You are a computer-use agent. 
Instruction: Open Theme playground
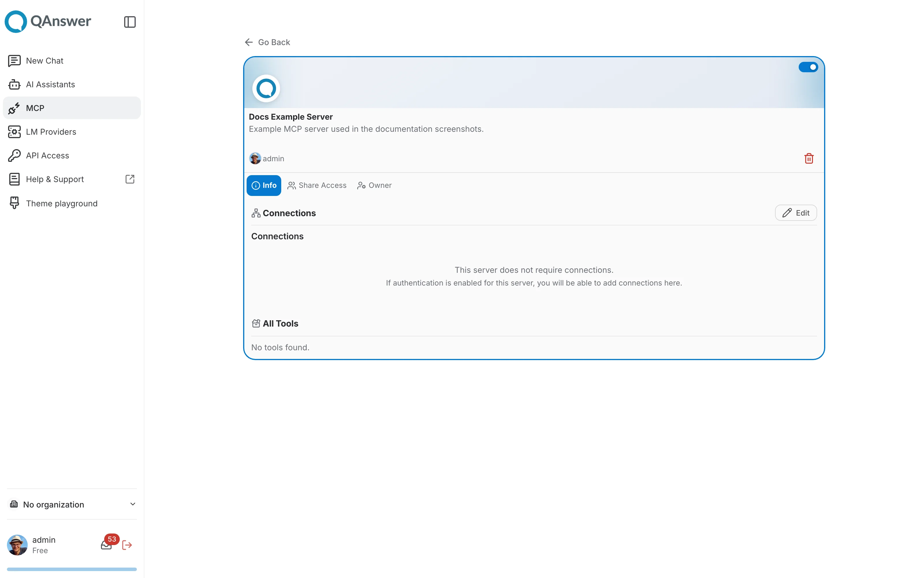[x=72, y=203]
